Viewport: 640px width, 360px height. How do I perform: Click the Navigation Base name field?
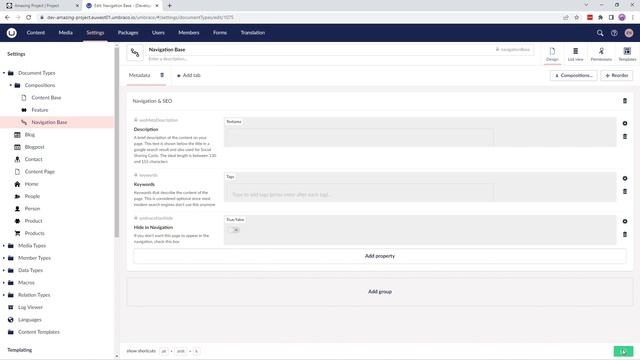click(x=318, y=49)
